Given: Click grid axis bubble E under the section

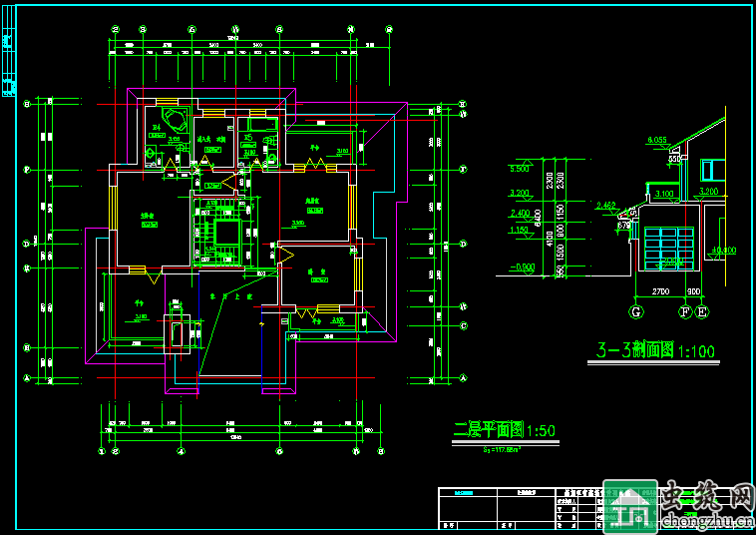Looking at the screenshot, I should coord(702,312).
